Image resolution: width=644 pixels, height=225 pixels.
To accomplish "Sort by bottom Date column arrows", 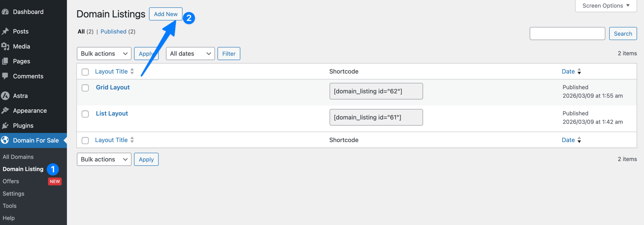I will tap(579, 140).
